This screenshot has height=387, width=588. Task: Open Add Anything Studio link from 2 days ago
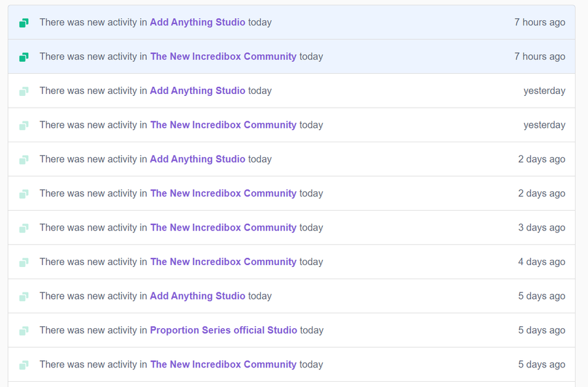click(197, 159)
